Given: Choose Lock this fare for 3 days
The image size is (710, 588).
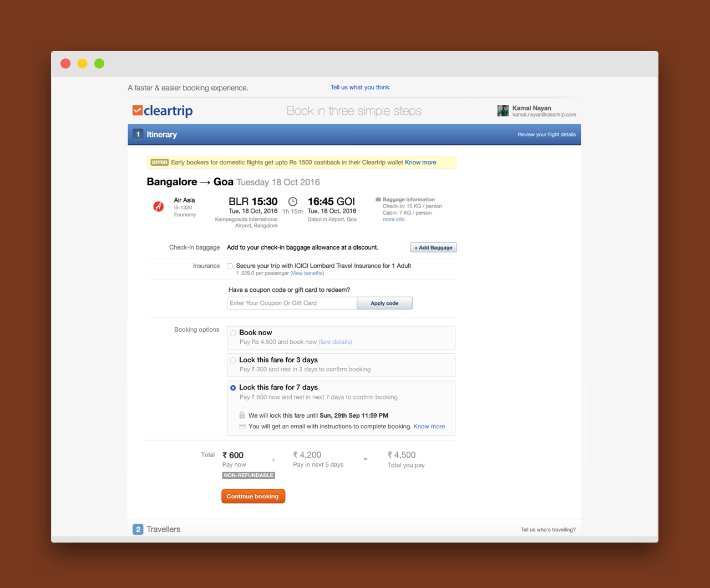Looking at the screenshot, I should pyautogui.click(x=233, y=361).
